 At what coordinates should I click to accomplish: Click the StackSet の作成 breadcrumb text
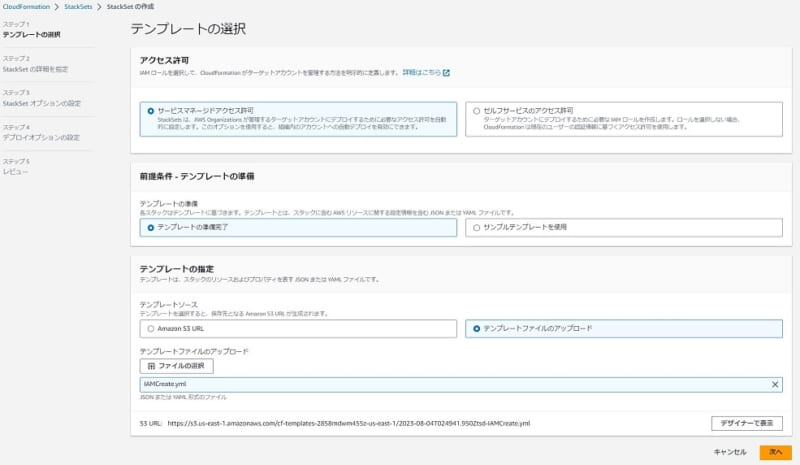[x=130, y=7]
